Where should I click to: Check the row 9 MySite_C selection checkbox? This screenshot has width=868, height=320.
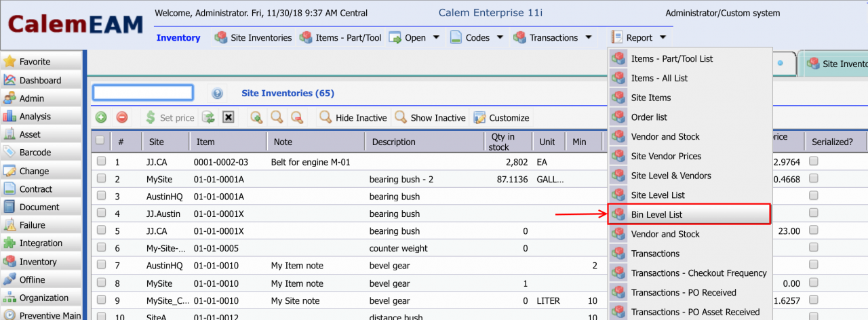pyautogui.click(x=101, y=300)
